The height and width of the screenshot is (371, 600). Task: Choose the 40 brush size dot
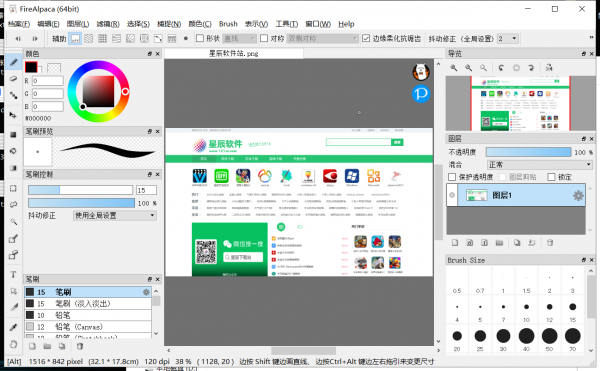pyautogui.click(x=527, y=336)
